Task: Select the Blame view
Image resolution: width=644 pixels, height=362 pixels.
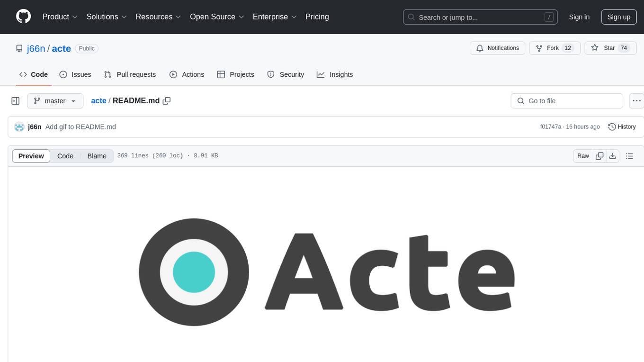Action: tap(97, 156)
